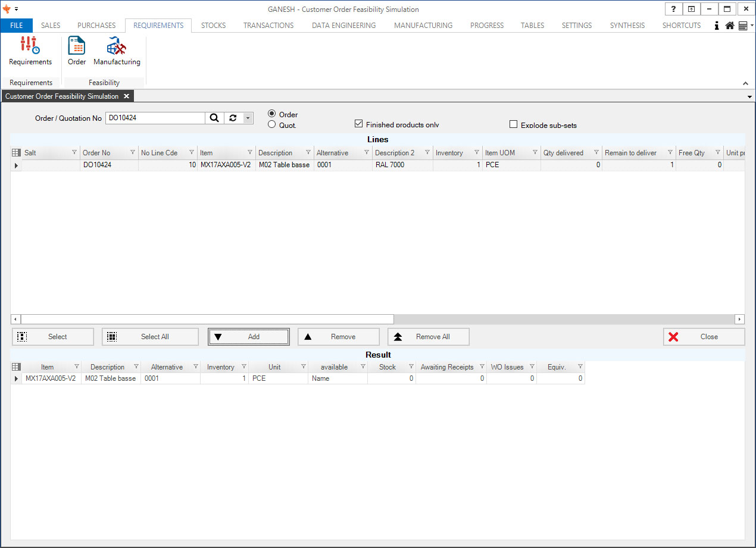756x548 pixels.
Task: Expand the dropdown arrow beside refresh button
Action: [248, 118]
